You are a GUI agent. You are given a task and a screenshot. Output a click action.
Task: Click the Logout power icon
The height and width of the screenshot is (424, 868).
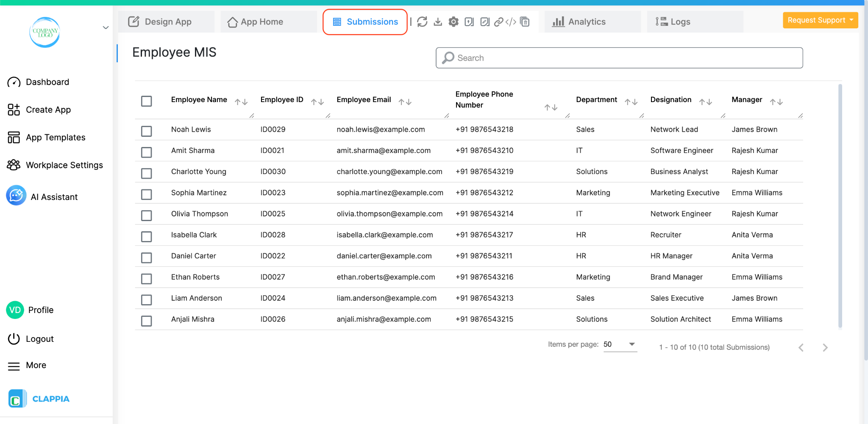coord(14,339)
